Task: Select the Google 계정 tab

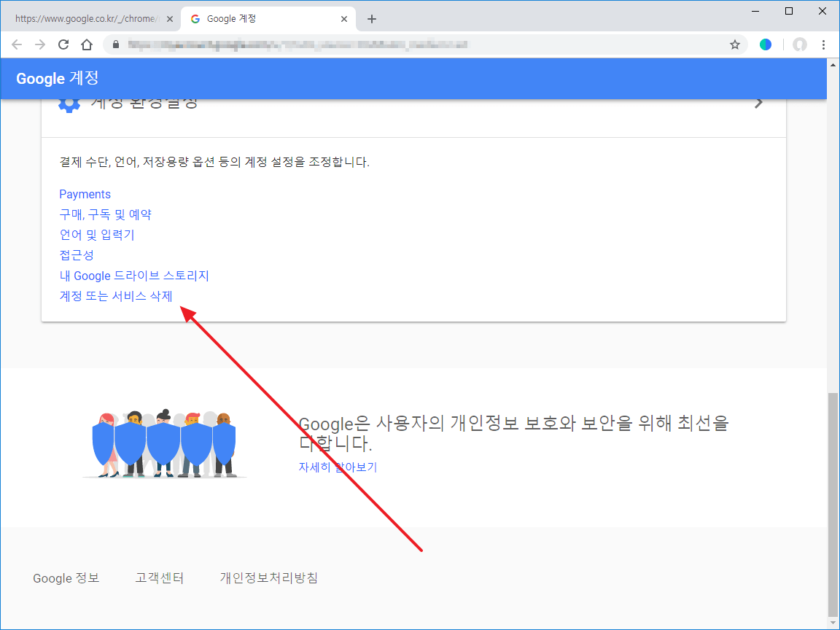Action: [268, 19]
